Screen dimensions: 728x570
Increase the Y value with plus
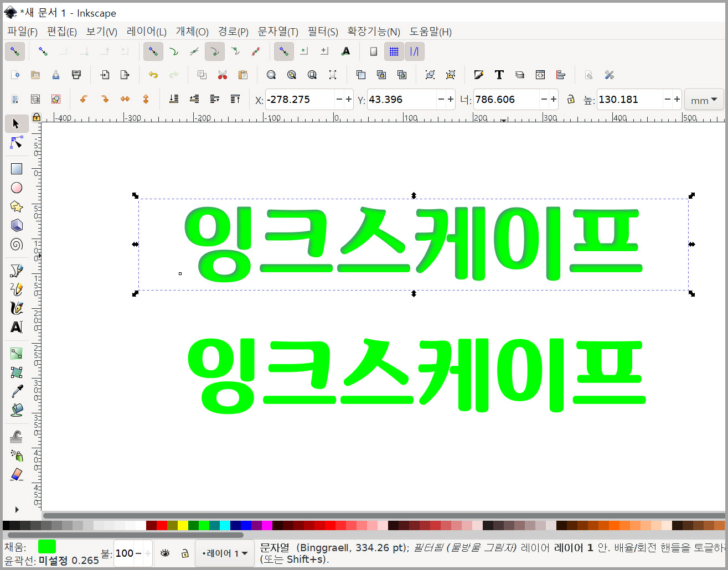tap(451, 100)
